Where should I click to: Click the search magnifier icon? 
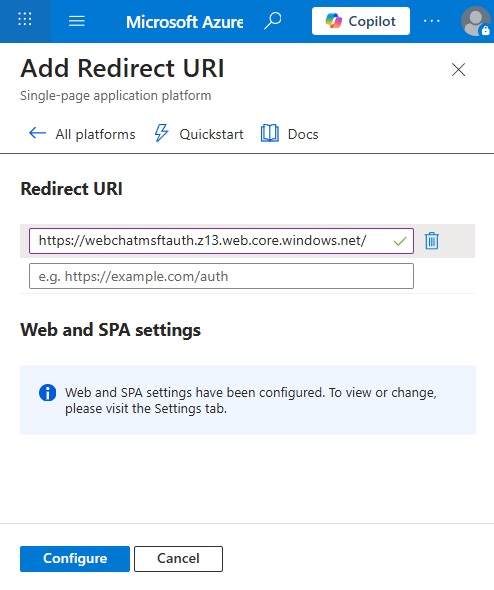[273, 21]
